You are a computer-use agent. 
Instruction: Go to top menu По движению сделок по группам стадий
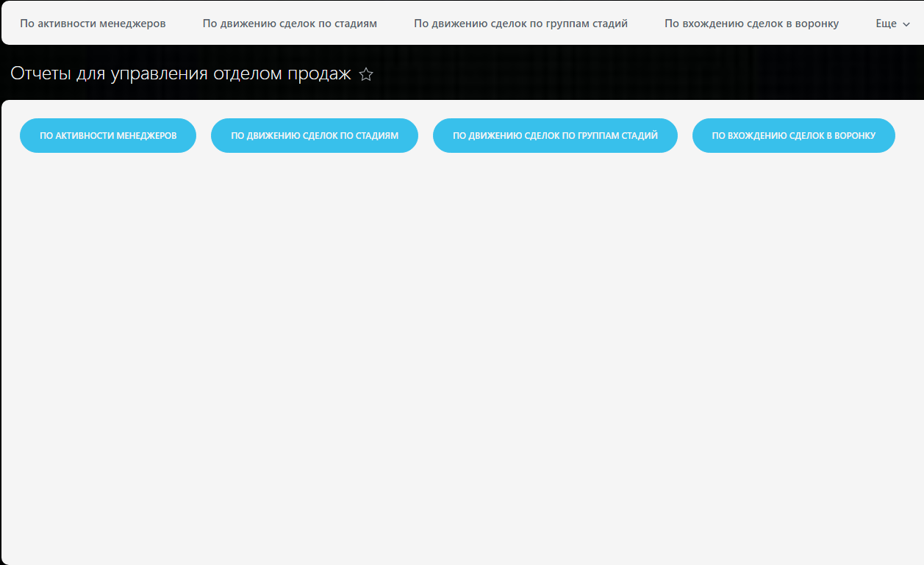[520, 24]
